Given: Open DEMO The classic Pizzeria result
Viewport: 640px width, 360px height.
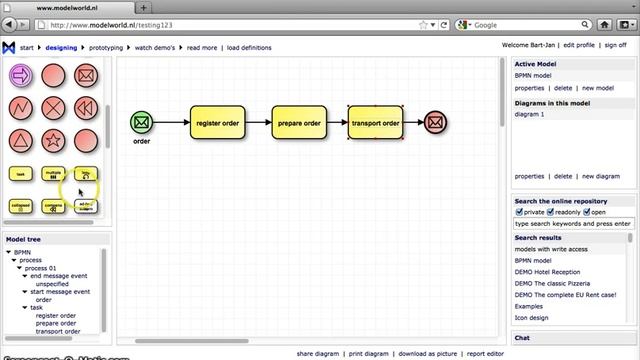Looking at the screenshot, I should pos(552,283).
